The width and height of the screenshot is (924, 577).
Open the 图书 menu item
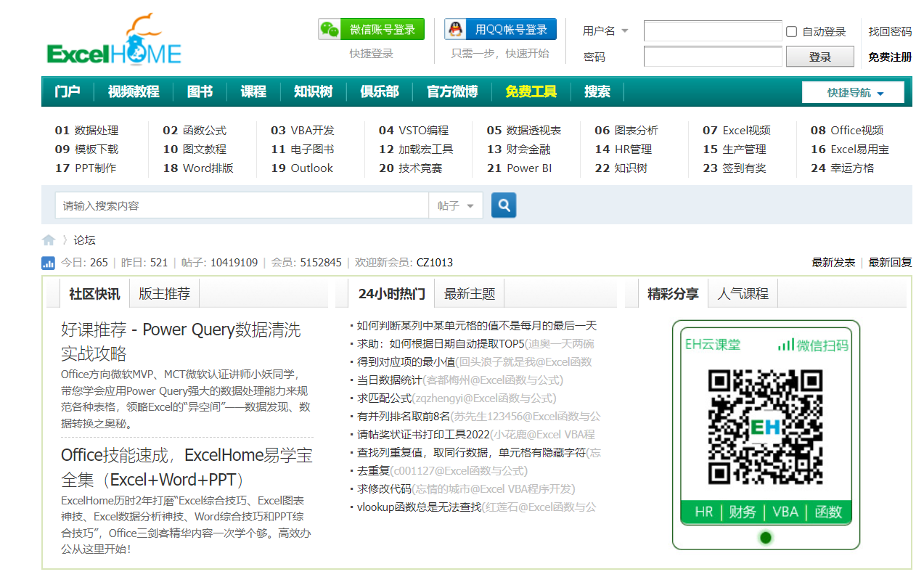coord(200,91)
